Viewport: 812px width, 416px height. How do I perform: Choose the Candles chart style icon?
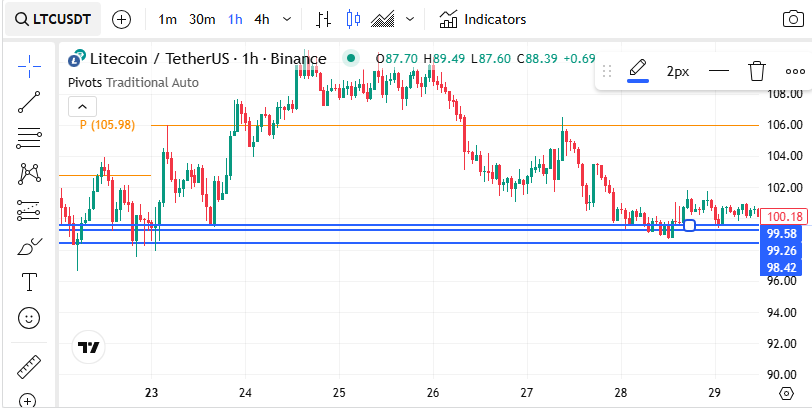pyautogui.click(x=353, y=20)
